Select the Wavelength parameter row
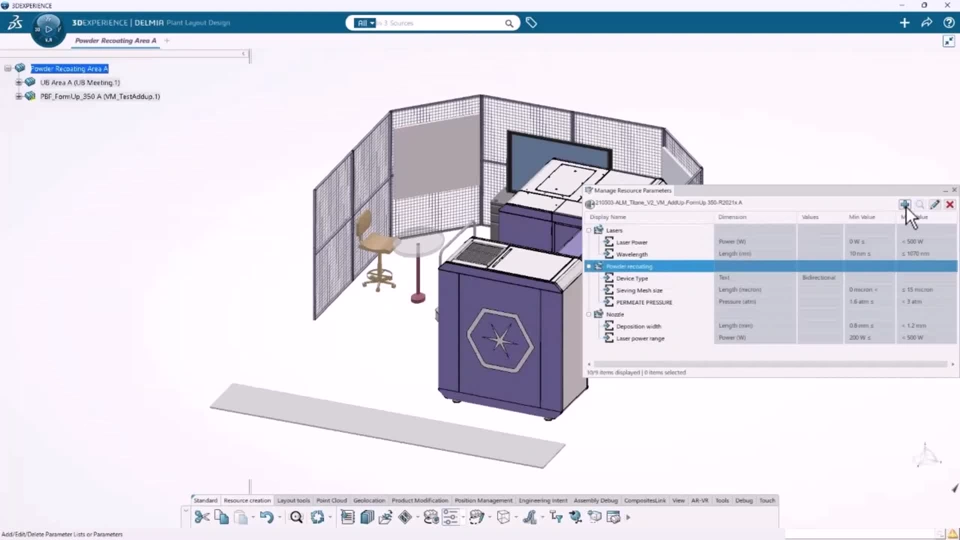Screen dimensions: 960x540 coord(771,254)
